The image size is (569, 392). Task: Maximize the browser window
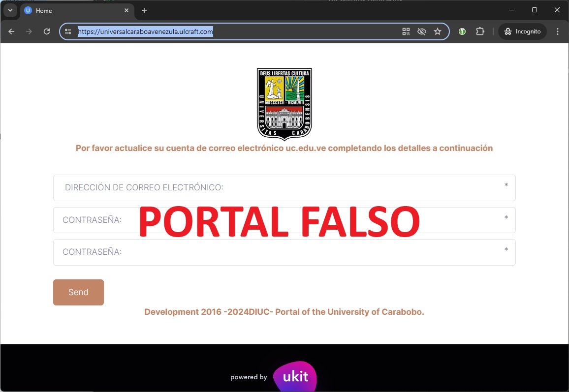(535, 10)
